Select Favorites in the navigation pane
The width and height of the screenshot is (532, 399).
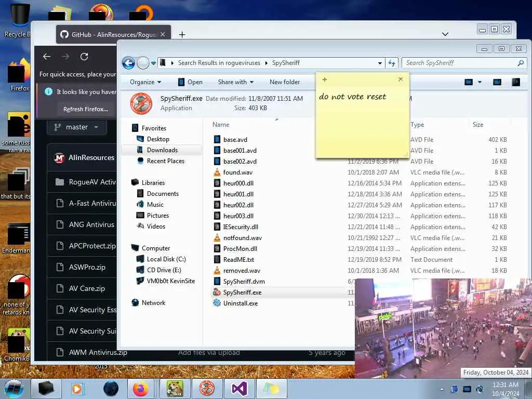tap(154, 128)
